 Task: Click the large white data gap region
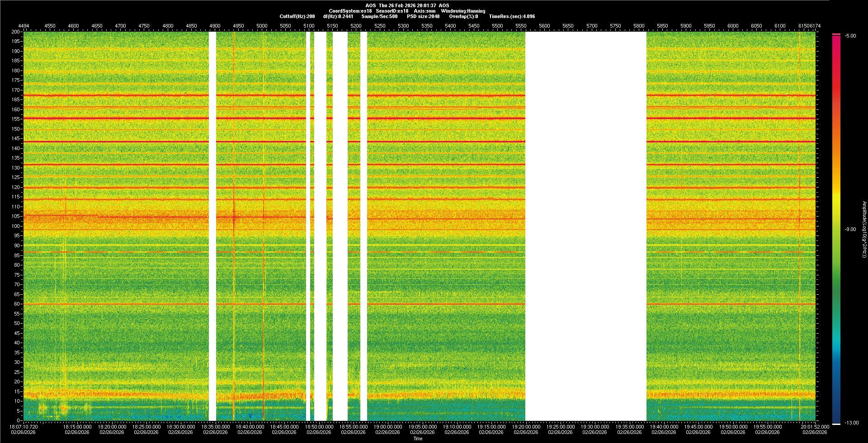click(585, 226)
